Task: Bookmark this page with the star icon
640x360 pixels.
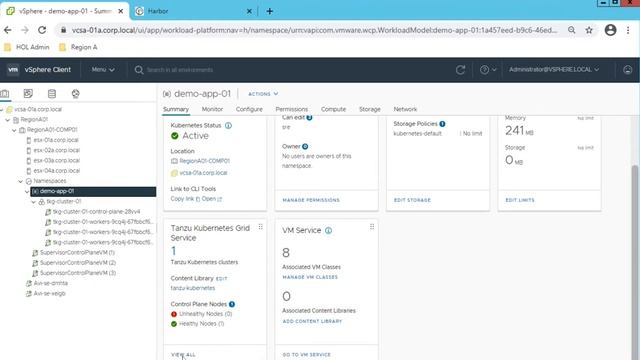Action: click(589, 30)
